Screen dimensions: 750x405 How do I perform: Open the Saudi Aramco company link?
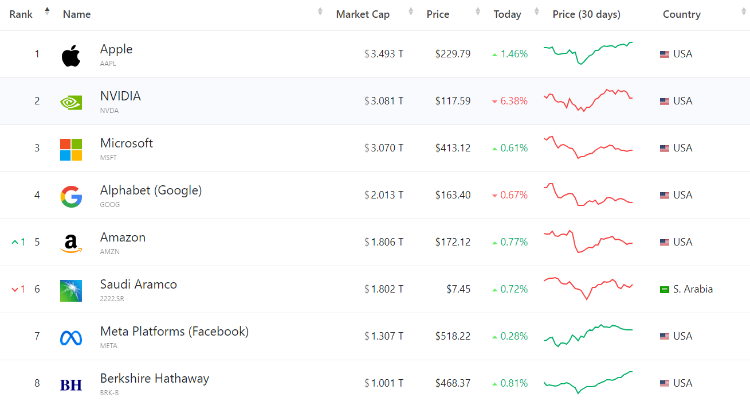(x=138, y=284)
